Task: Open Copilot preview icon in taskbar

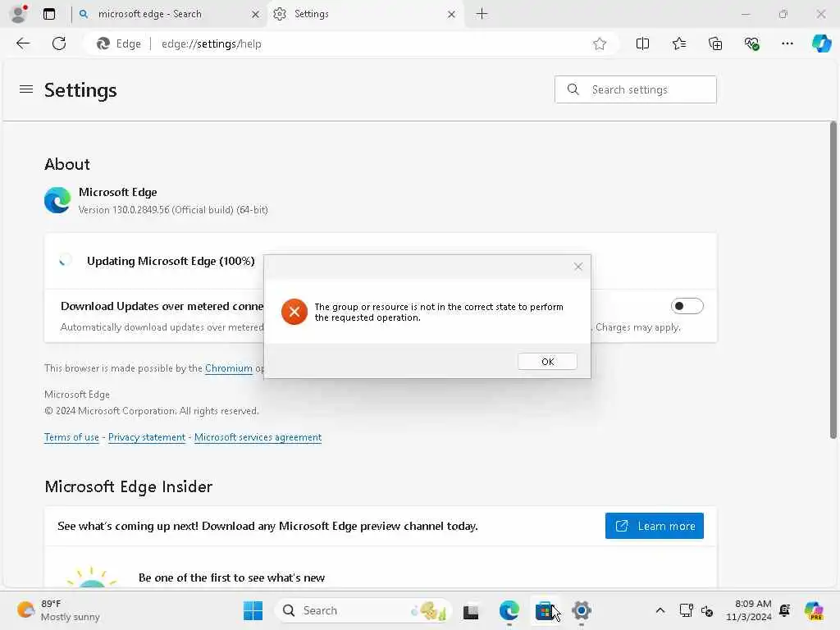Action: click(x=814, y=610)
